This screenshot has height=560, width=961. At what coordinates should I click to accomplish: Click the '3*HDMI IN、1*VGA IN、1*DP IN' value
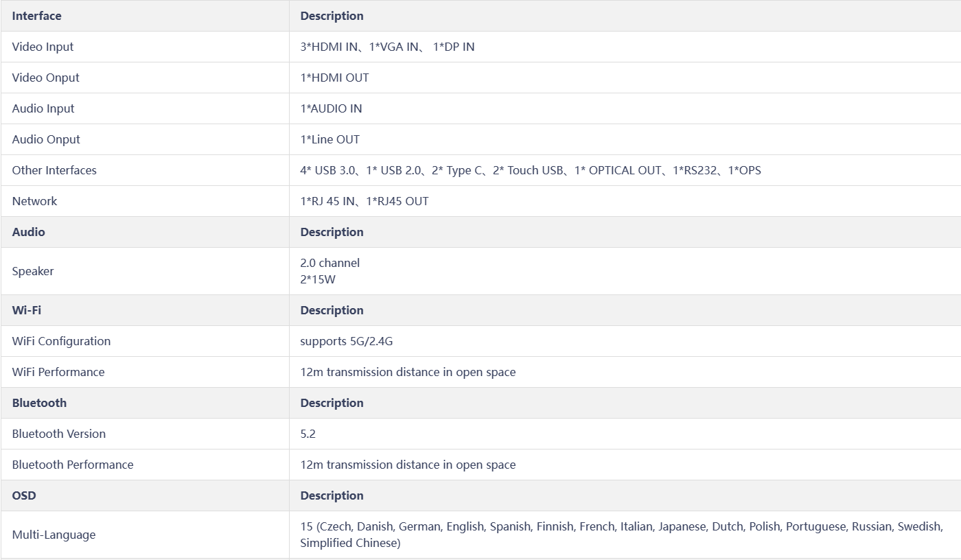point(387,47)
